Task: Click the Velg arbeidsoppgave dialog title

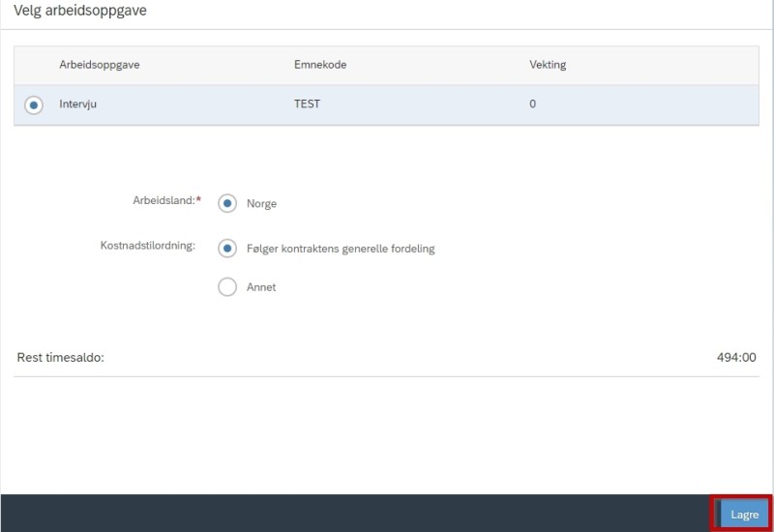Action: pyautogui.click(x=80, y=11)
